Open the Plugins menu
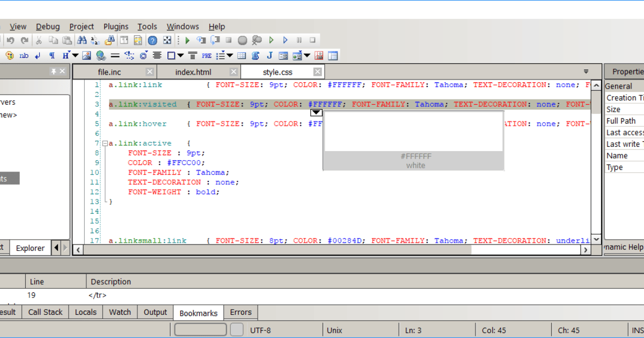This screenshot has width=644, height=338. [116, 26]
